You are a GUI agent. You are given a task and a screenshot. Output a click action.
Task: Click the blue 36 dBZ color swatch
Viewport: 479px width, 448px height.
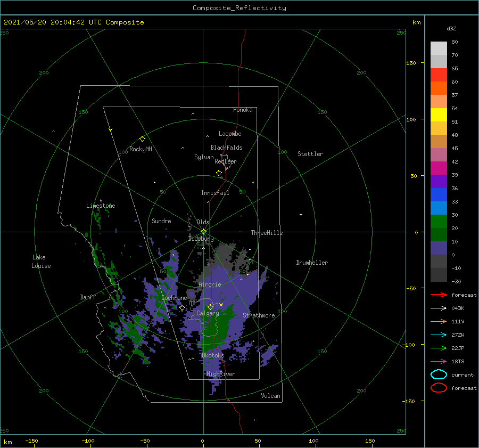click(x=439, y=195)
